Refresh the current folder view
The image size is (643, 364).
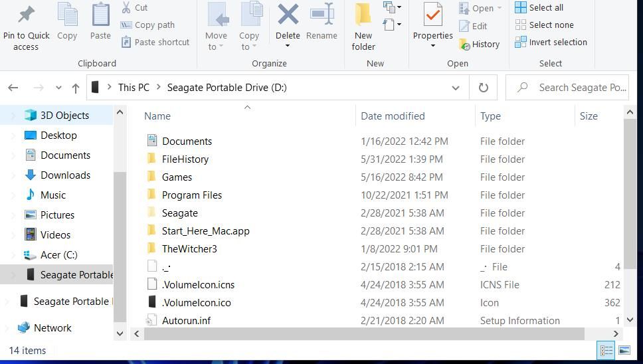484,88
